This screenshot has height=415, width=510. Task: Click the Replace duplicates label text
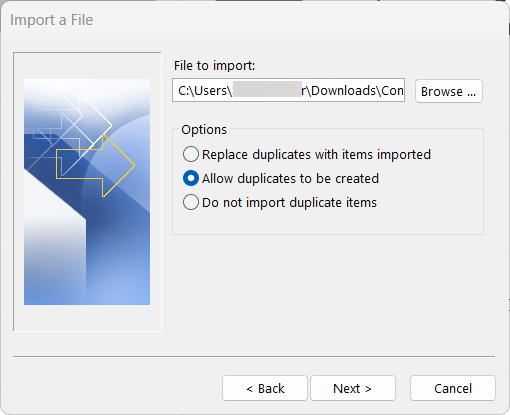(316, 155)
